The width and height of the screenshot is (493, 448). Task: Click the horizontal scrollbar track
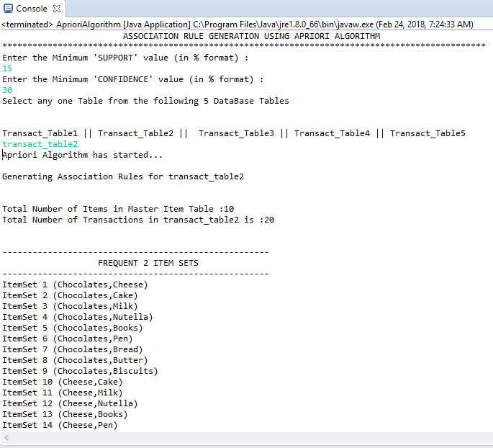245,439
